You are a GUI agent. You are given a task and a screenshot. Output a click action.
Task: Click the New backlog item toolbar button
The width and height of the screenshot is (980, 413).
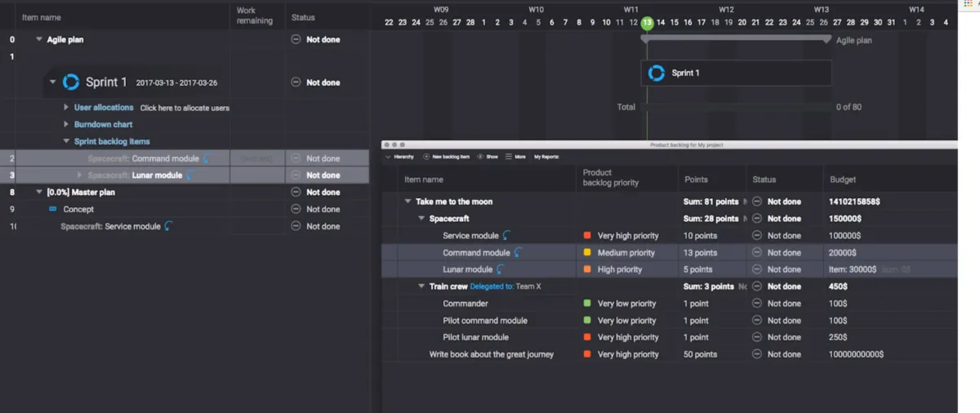pos(446,156)
